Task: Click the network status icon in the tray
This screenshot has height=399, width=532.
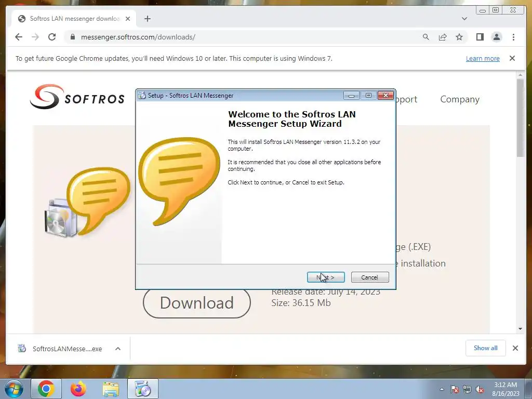Action: 467,390
